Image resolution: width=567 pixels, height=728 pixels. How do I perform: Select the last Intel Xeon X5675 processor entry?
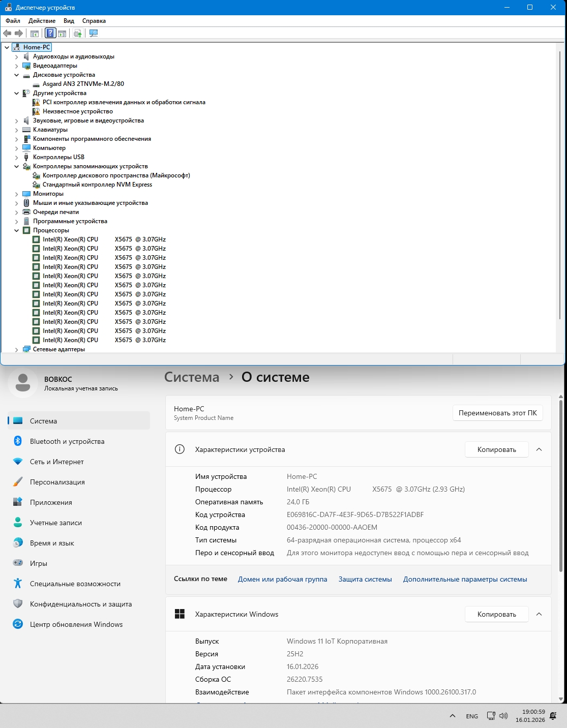104,340
